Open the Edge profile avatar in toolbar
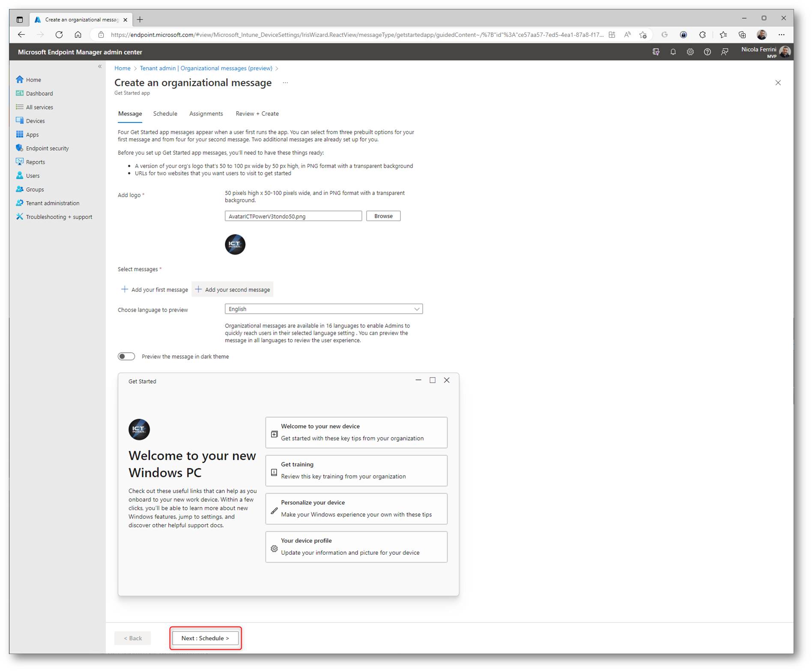The width and height of the screenshot is (812, 672). (761, 35)
